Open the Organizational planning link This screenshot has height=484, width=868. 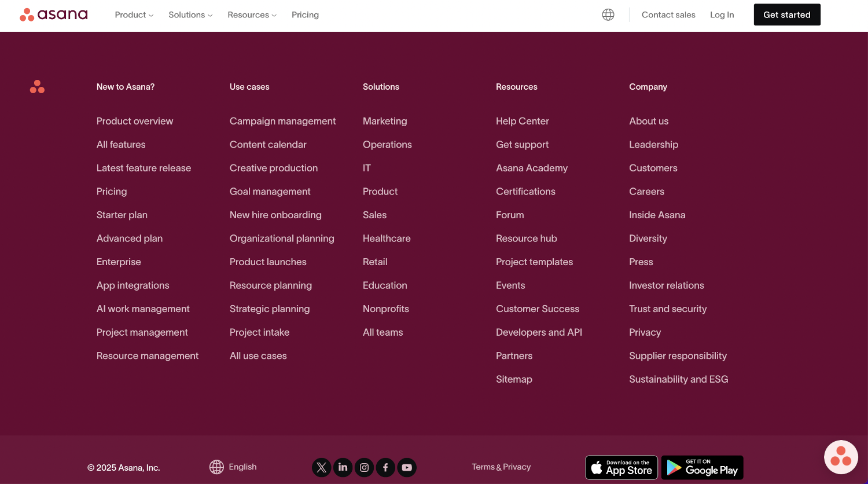pos(282,239)
